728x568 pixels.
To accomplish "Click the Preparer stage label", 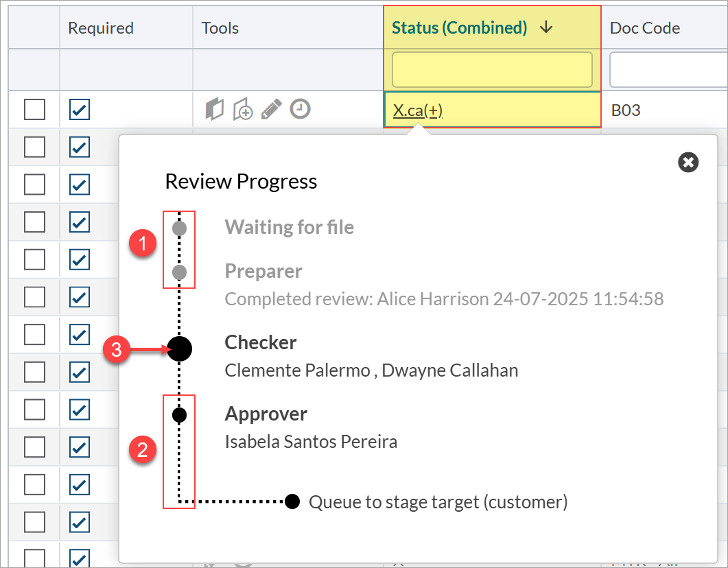I will point(263,271).
